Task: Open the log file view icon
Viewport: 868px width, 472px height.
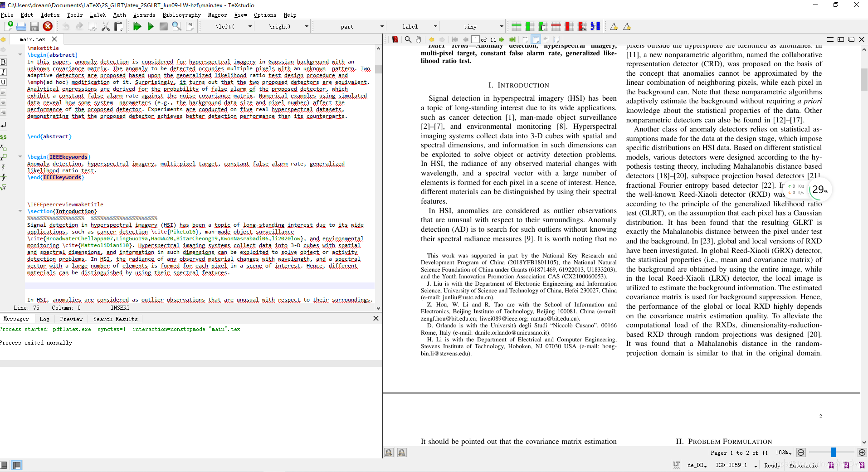Action: click(190, 27)
